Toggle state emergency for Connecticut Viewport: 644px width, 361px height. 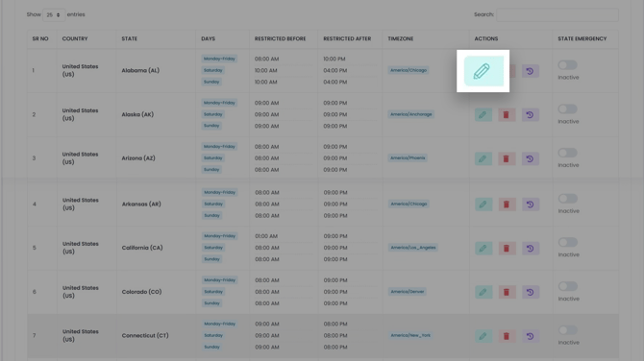pyautogui.click(x=568, y=330)
